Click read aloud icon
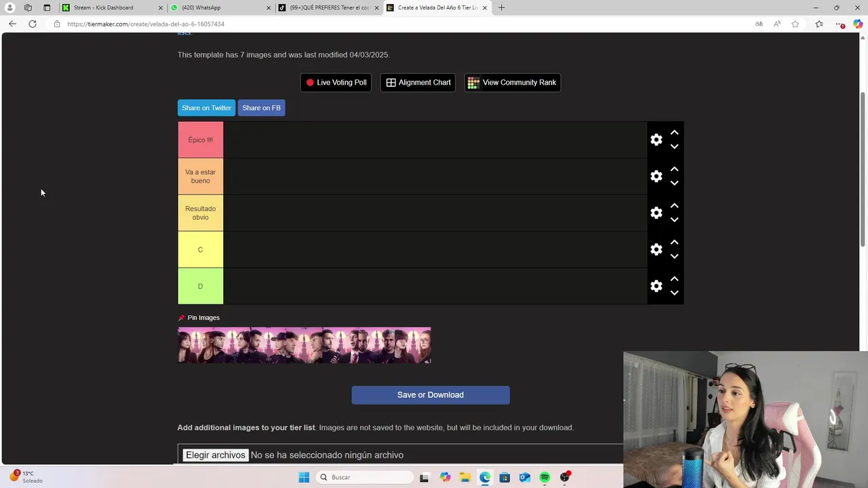The height and width of the screenshot is (488, 868). pyautogui.click(x=776, y=24)
